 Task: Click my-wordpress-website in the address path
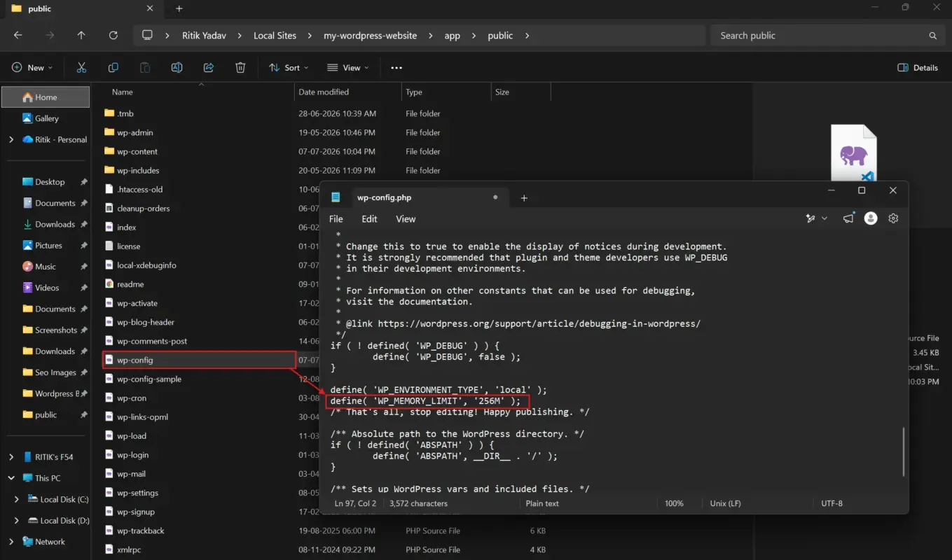(x=370, y=36)
